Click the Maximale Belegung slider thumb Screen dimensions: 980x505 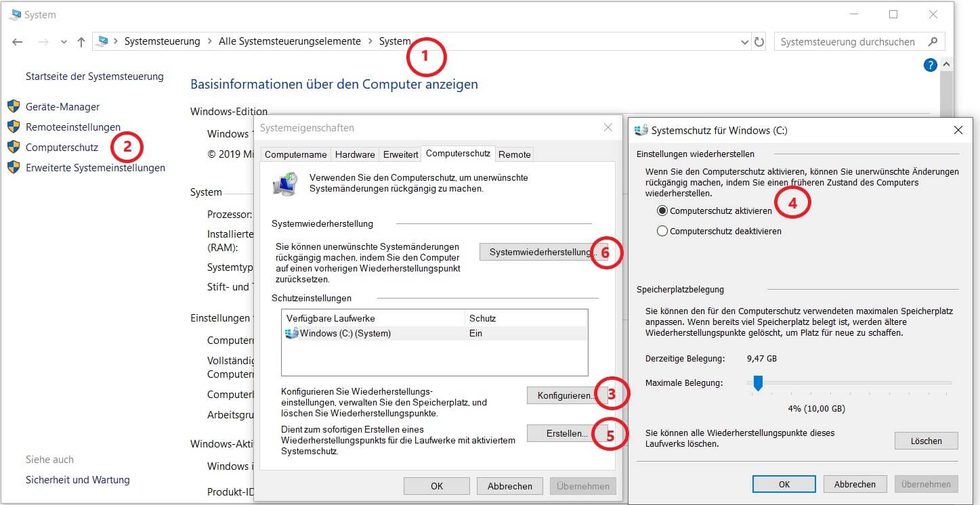tap(759, 384)
